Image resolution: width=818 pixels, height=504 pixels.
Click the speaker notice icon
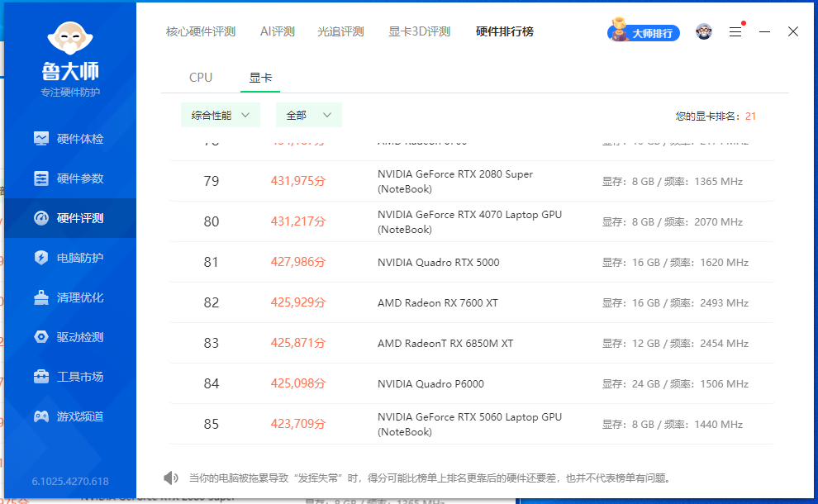click(x=170, y=478)
